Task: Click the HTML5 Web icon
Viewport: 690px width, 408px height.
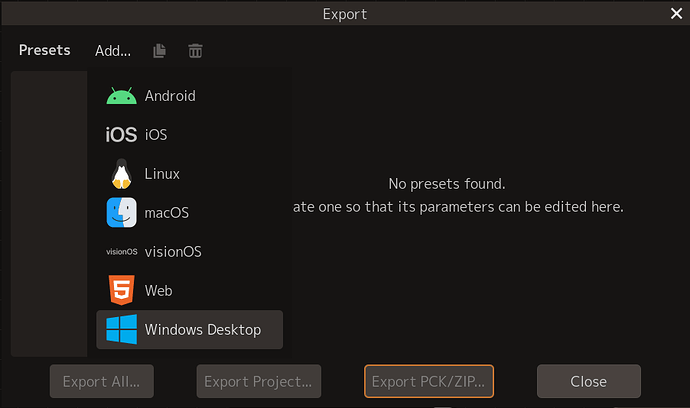Action: pyautogui.click(x=121, y=290)
